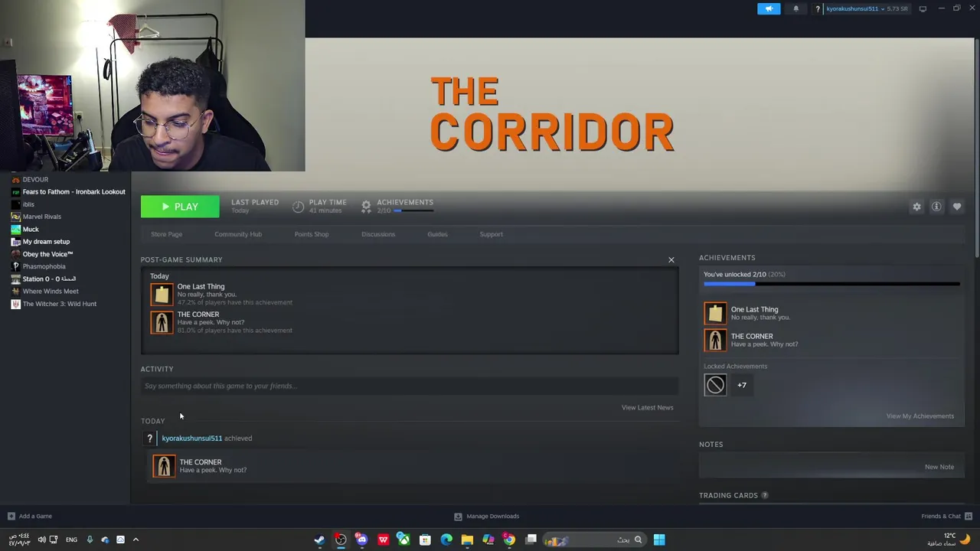Open system volume icon in tray
This screenshot has height=551, width=980.
(41, 540)
